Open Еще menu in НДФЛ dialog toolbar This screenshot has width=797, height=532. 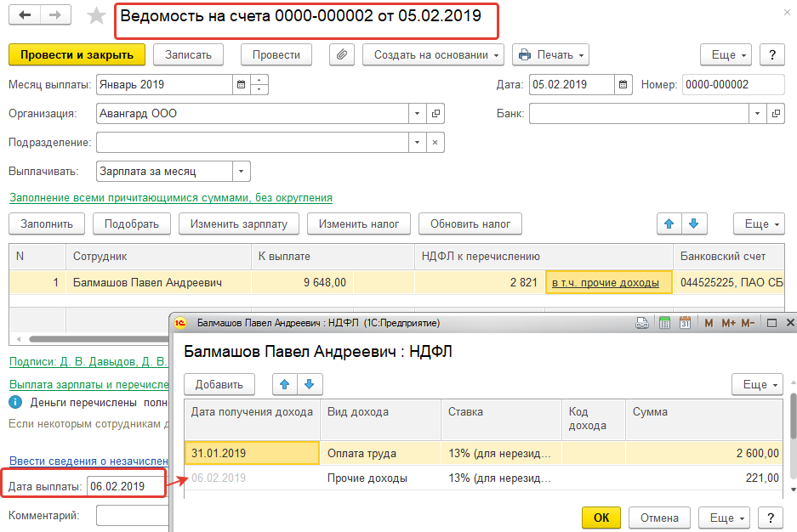click(757, 384)
